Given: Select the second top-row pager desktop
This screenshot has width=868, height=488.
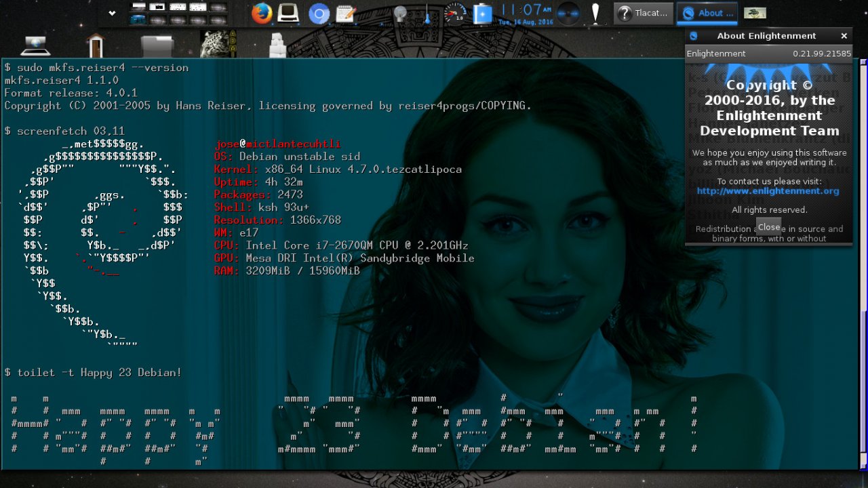Looking at the screenshot, I should point(157,7).
